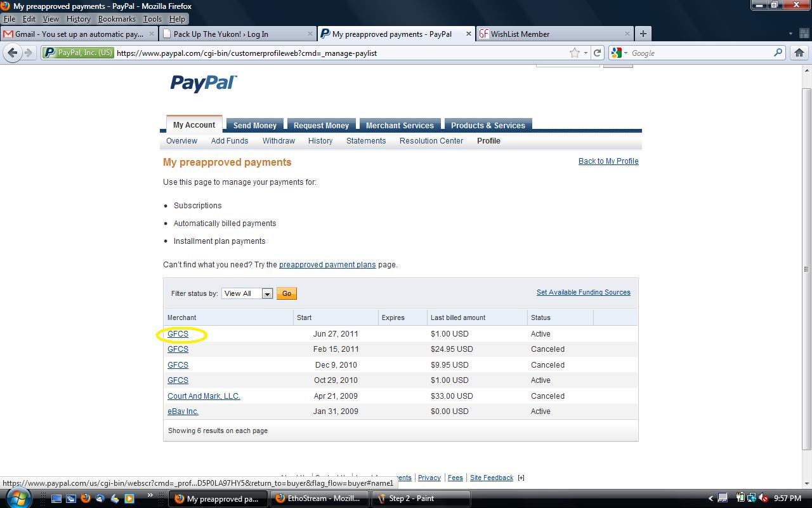This screenshot has width=812, height=508.
Task: Close the WishList Member tab
Action: tap(627, 34)
